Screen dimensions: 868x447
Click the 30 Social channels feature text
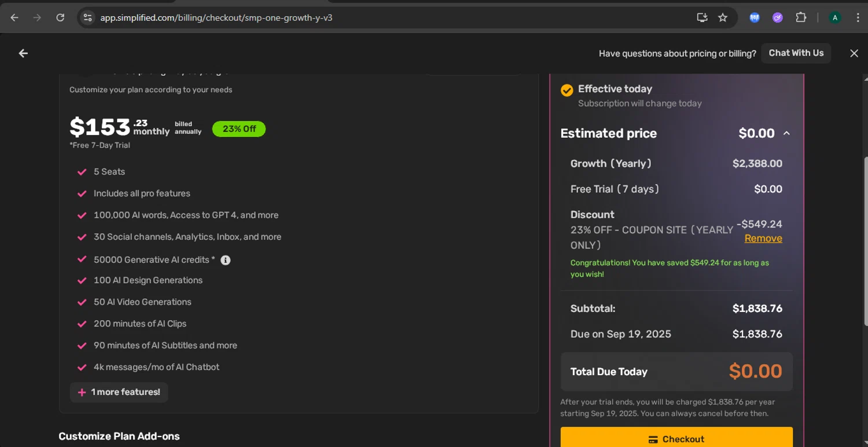[x=187, y=237]
